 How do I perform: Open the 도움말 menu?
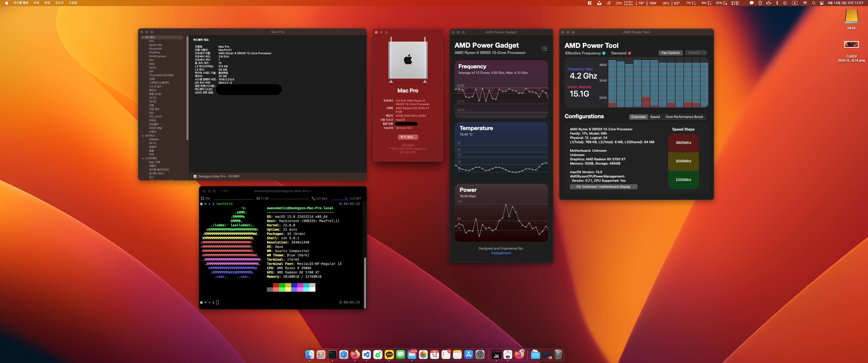coord(73,3)
